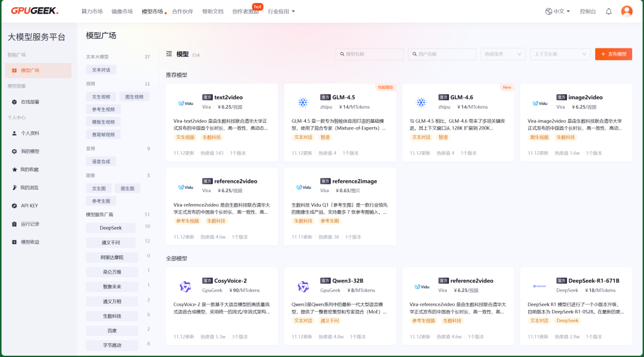Image resolution: width=644 pixels, height=357 pixels.
Task: Open the user avatar menu
Action: (x=627, y=10)
